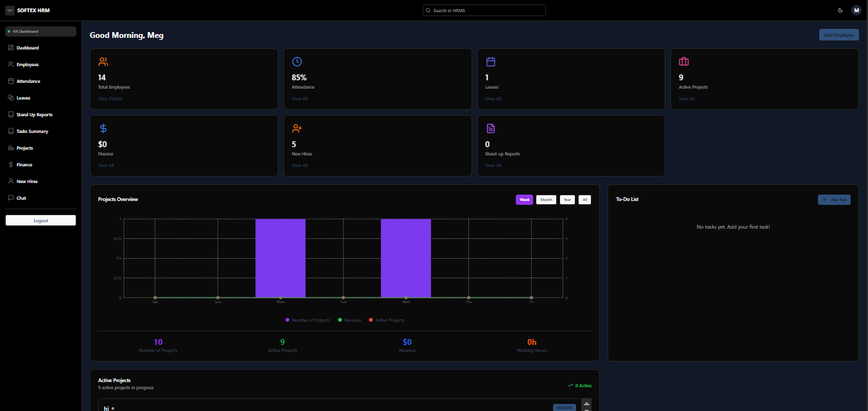
Task: Open Stand Up Reports in sidebar
Action: tap(35, 115)
